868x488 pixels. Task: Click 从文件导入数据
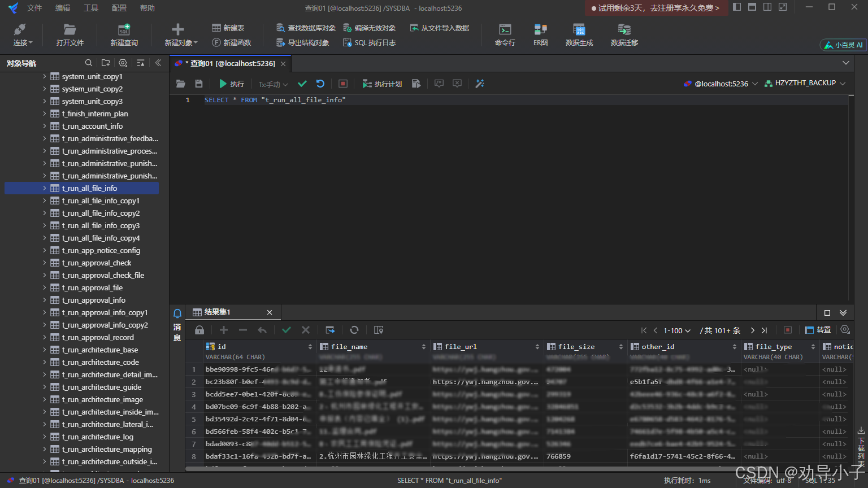[x=439, y=28]
